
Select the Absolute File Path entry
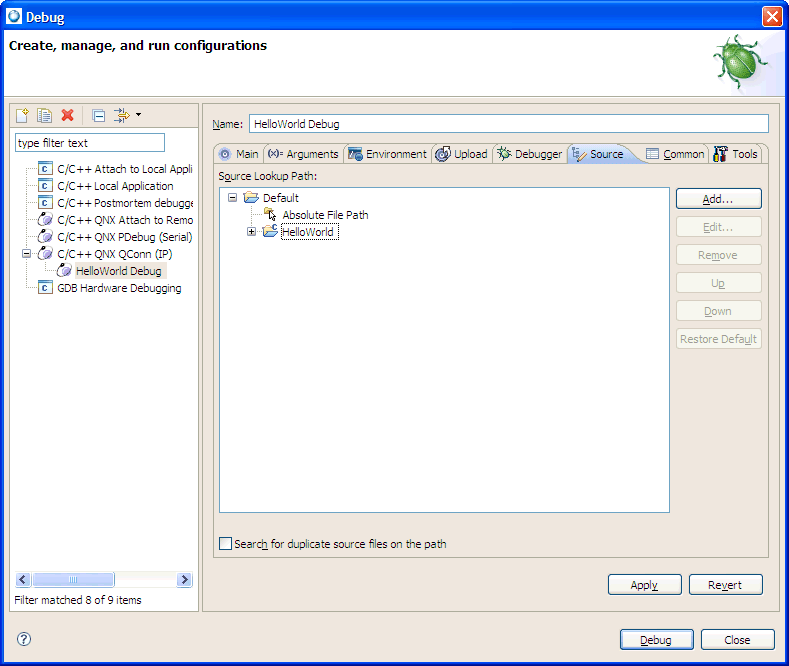(x=325, y=215)
